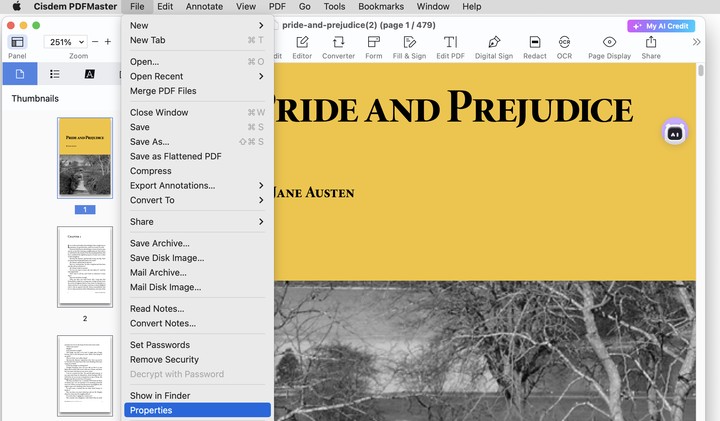Select Properties in File menu
The height and width of the screenshot is (421, 720).
click(197, 410)
